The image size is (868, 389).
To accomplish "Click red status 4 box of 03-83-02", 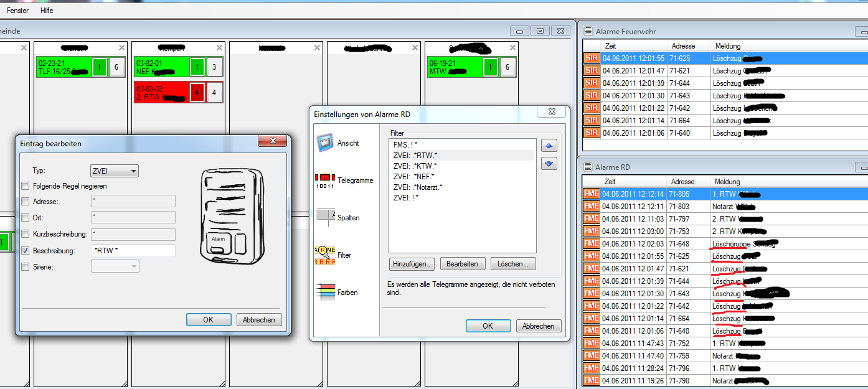I will (197, 93).
